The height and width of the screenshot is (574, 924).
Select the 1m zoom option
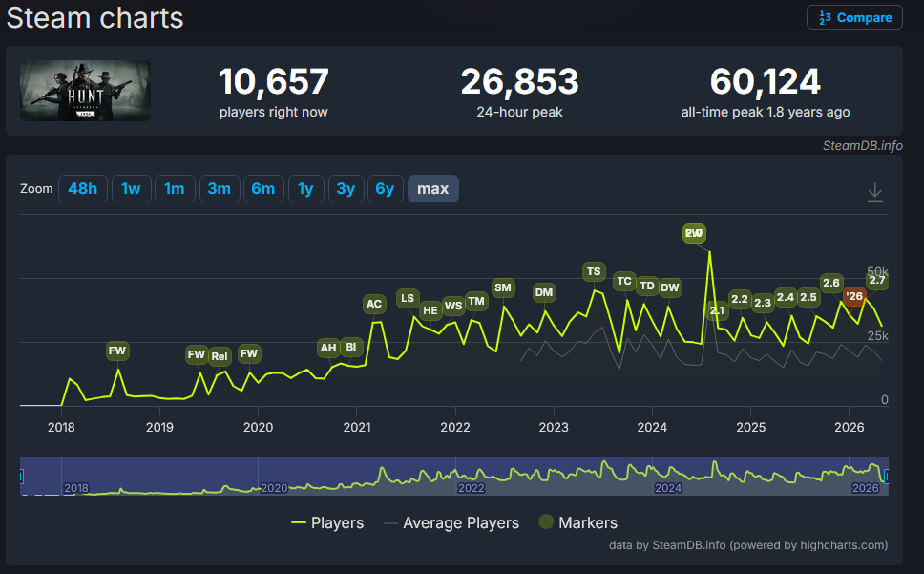coord(175,188)
